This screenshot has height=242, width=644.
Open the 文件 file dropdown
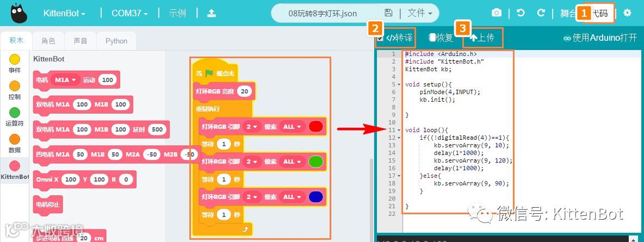pos(420,13)
